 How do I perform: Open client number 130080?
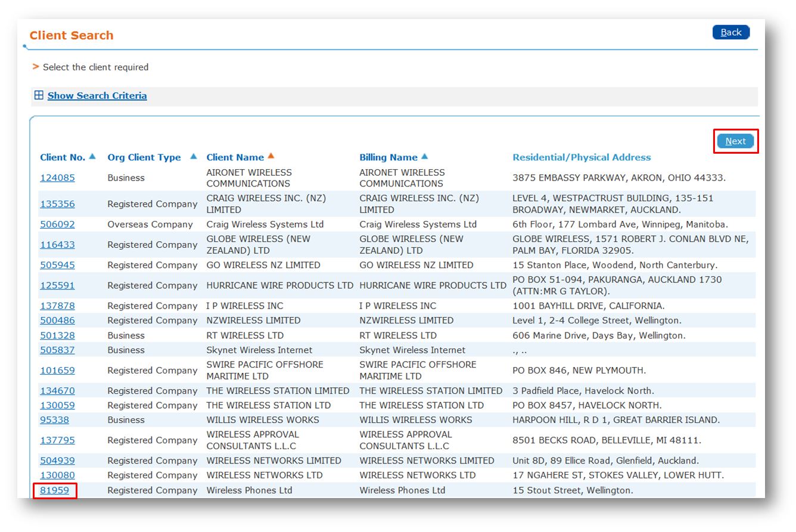[57, 475]
